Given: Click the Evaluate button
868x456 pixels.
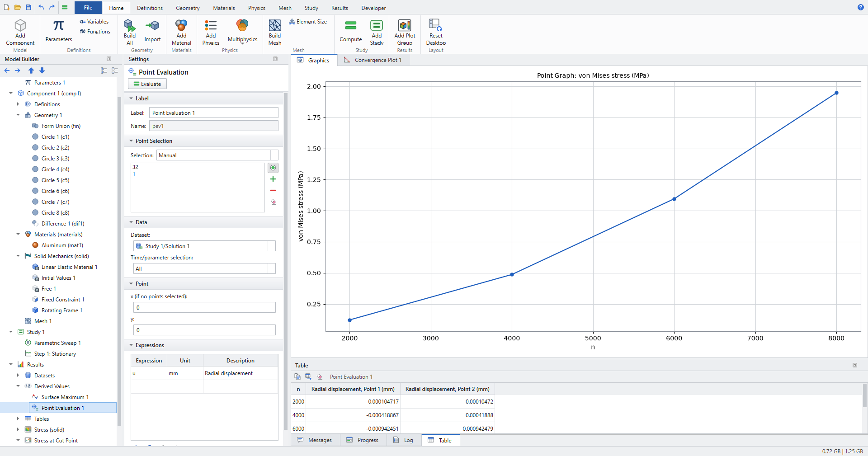Looking at the screenshot, I should pos(147,84).
